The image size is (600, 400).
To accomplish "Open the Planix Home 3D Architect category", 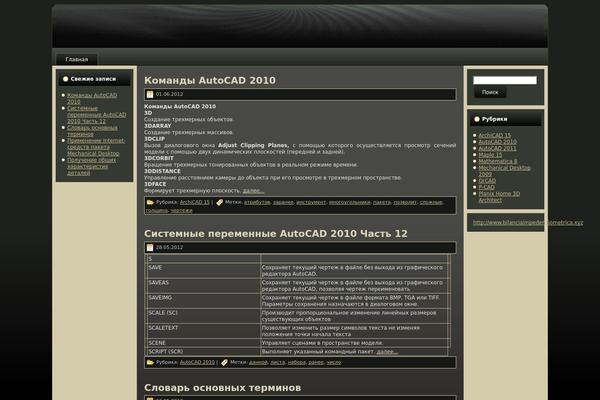I will (499, 197).
